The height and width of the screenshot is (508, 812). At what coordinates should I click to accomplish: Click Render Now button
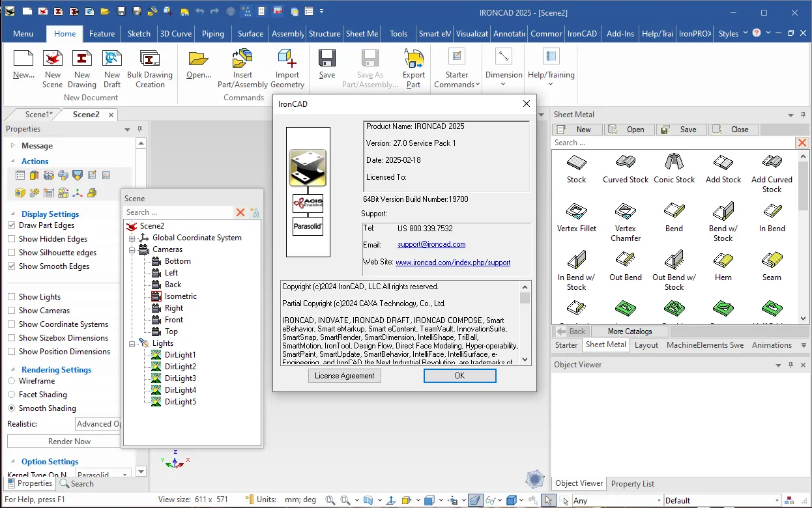click(70, 442)
